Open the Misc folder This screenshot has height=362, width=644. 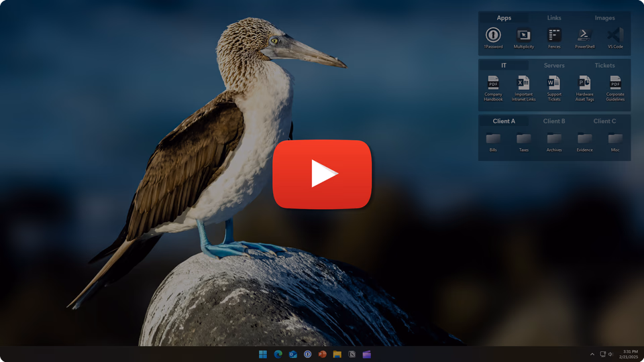pyautogui.click(x=615, y=142)
